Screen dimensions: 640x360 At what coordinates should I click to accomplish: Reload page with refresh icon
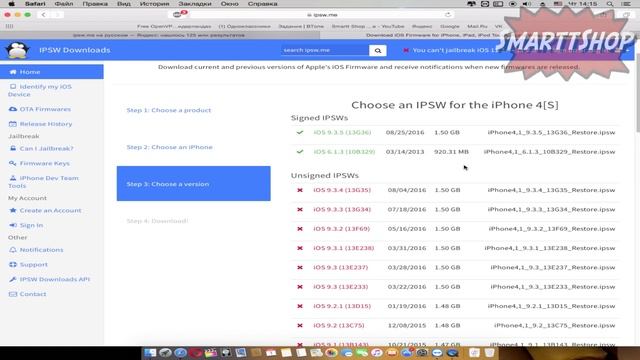point(448,15)
